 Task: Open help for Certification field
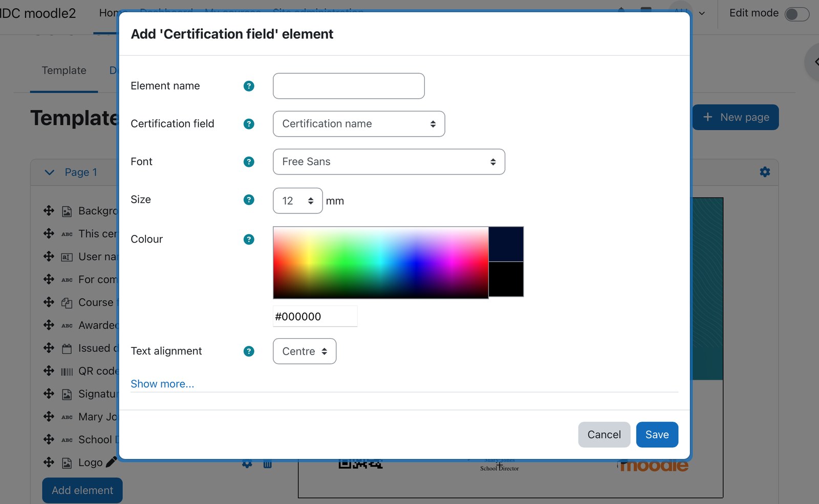coord(249,124)
